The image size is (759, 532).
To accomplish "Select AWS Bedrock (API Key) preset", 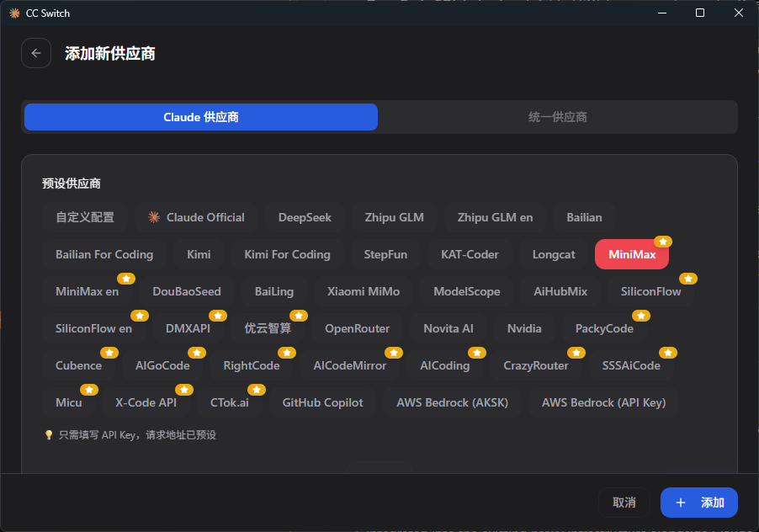I will 603,402.
